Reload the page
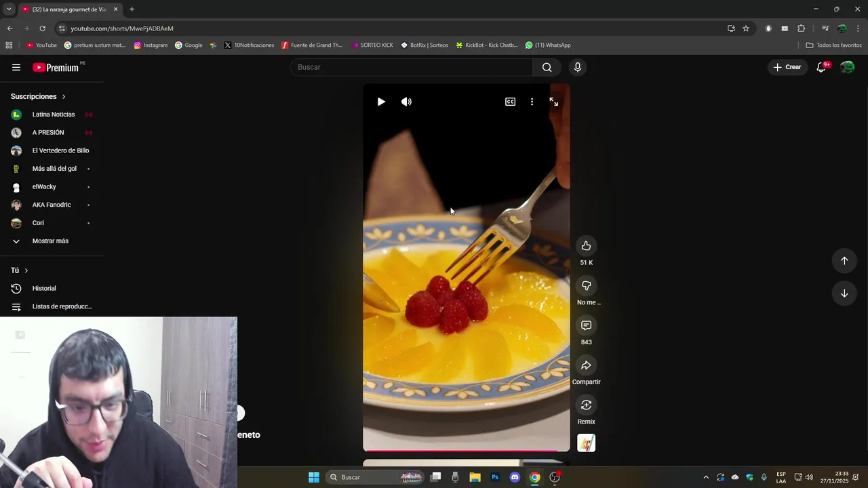This screenshot has height=488, width=868. coord(42,28)
